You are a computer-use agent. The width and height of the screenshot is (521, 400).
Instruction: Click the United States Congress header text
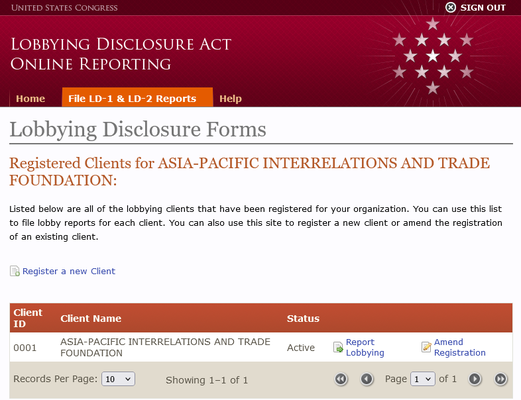pyautogui.click(x=64, y=8)
